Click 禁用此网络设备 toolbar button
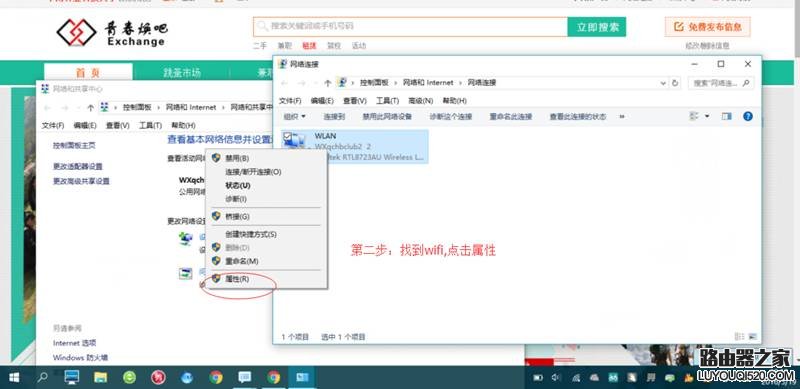800x389 pixels. 387,116
